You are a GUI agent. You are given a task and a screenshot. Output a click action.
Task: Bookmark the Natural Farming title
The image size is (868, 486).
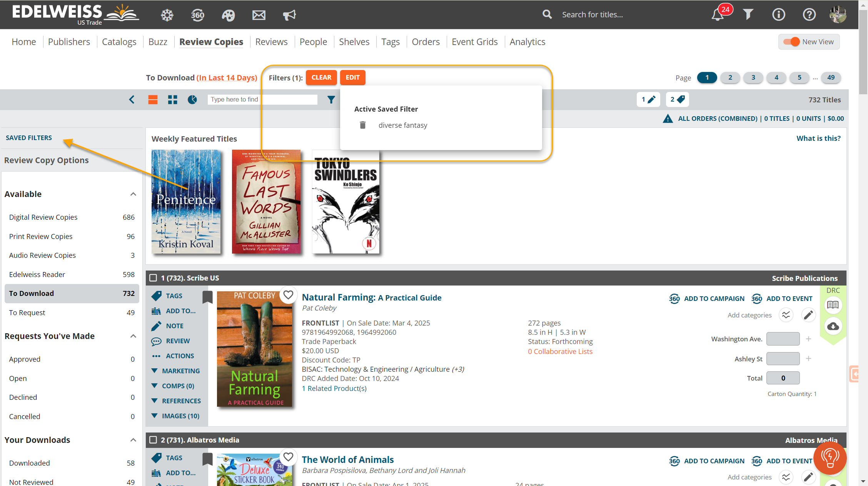[x=207, y=297]
